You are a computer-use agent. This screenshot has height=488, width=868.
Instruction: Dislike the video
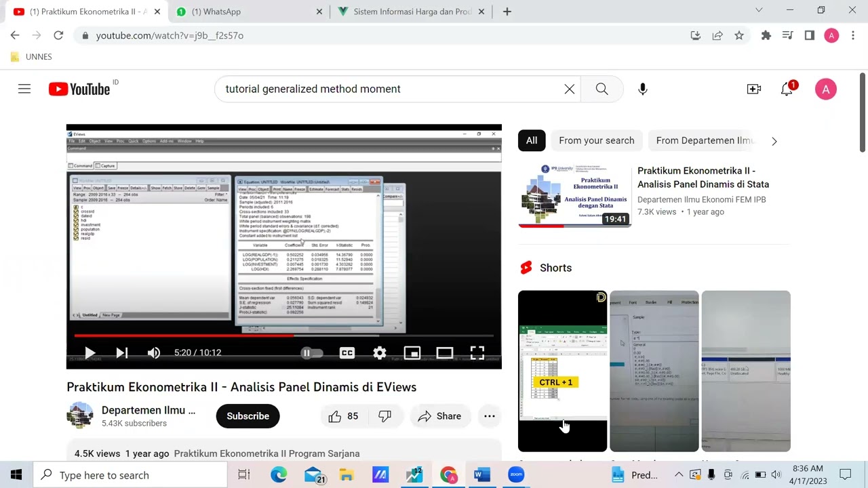pyautogui.click(x=384, y=416)
